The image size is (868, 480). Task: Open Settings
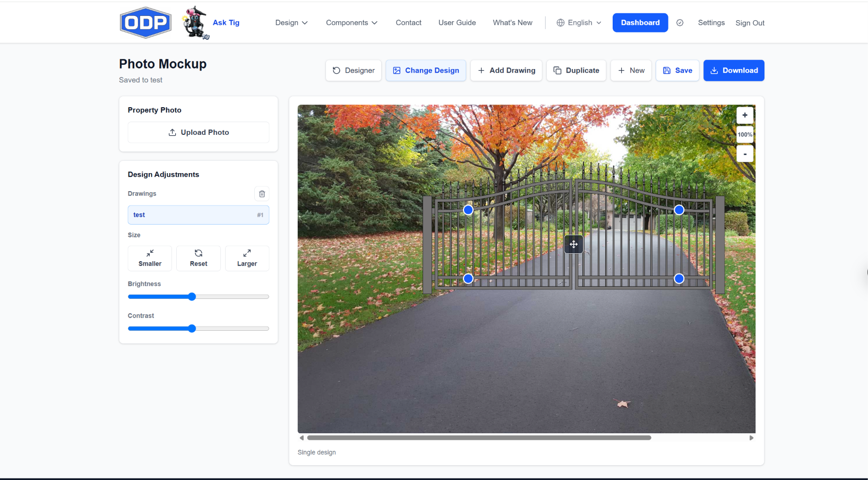pyautogui.click(x=711, y=22)
